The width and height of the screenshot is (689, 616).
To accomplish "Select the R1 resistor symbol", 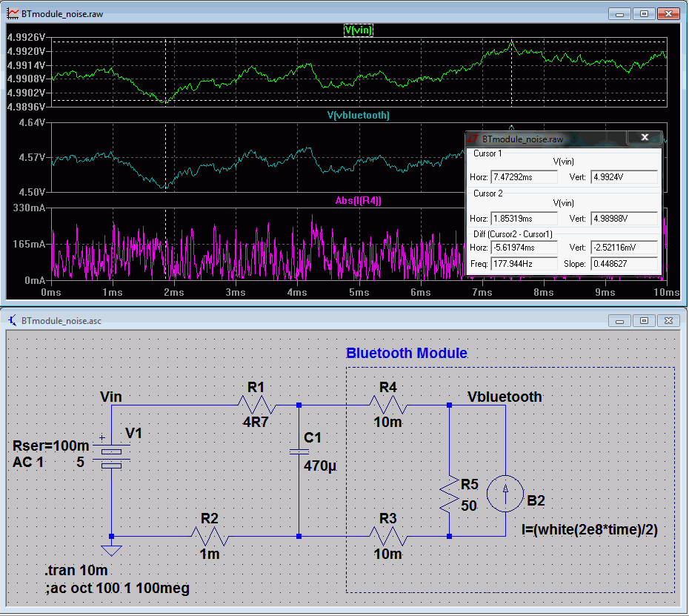I will [256, 405].
